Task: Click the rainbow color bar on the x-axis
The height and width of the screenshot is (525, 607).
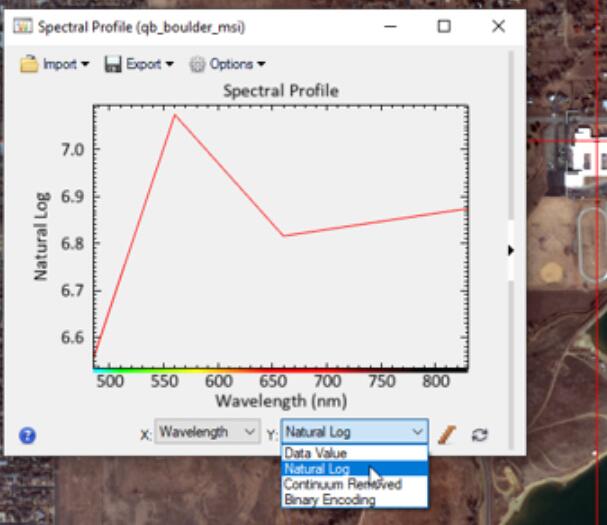Action: pyautogui.click(x=280, y=371)
